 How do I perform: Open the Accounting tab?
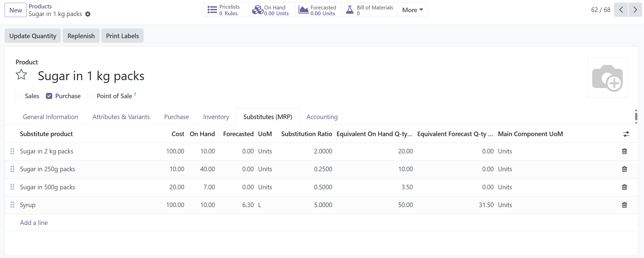click(x=322, y=117)
